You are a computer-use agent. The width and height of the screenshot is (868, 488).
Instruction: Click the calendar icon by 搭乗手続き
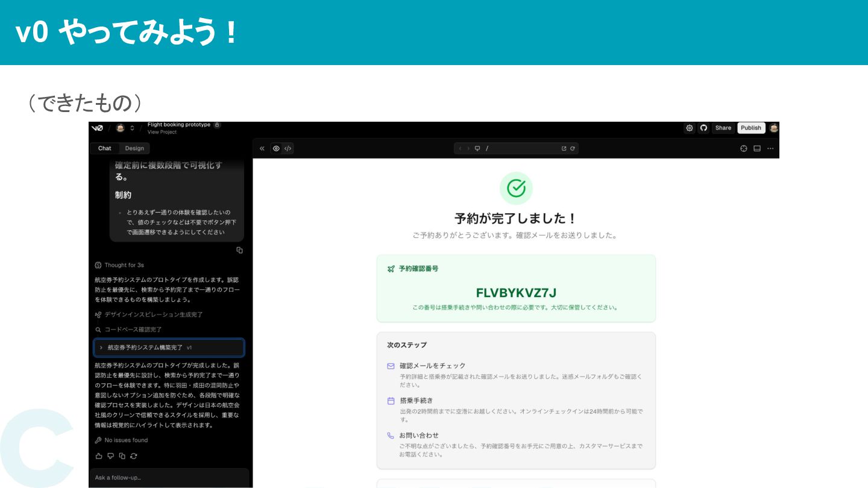(391, 401)
